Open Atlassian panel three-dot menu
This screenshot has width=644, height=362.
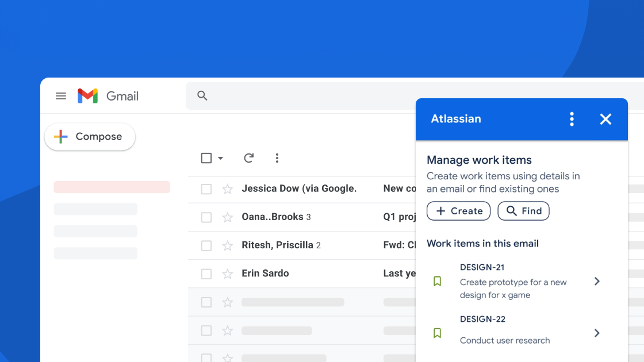coord(571,119)
